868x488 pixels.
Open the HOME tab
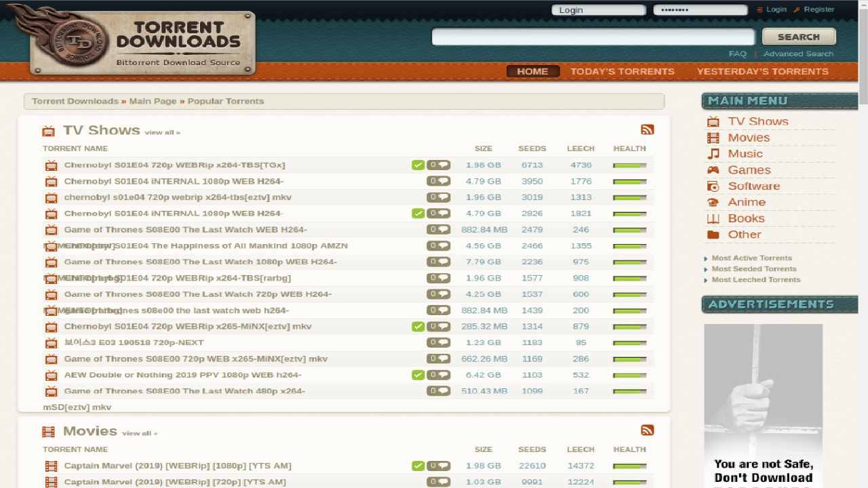(532, 71)
